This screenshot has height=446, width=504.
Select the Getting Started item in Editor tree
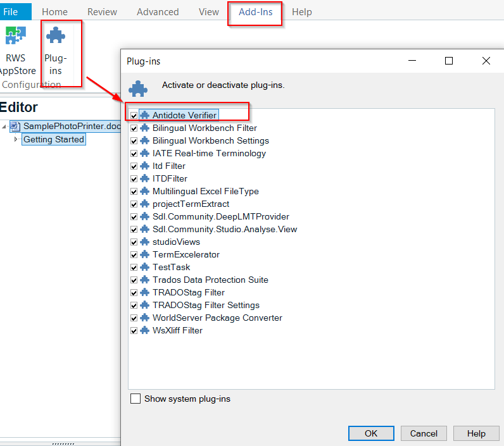(x=54, y=139)
